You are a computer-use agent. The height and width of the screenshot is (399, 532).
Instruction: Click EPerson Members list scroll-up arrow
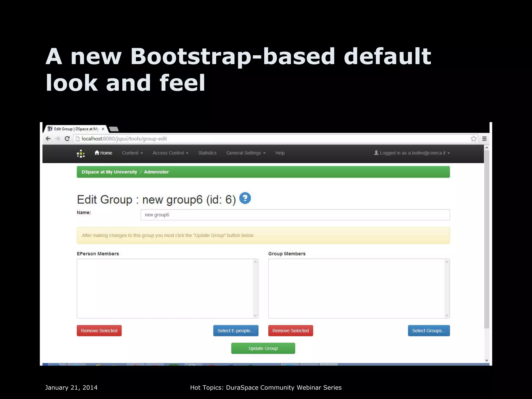[255, 262]
